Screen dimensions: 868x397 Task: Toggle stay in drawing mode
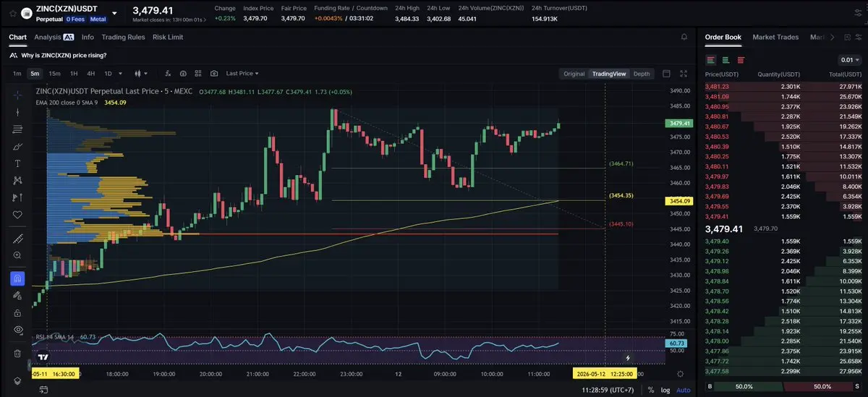coord(17,295)
